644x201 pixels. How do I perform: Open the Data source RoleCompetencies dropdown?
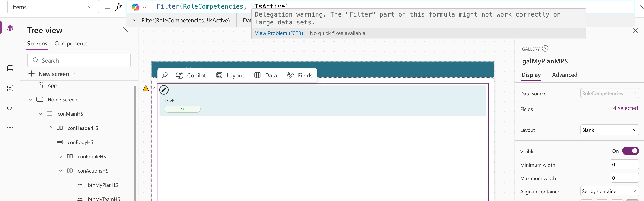(609, 93)
